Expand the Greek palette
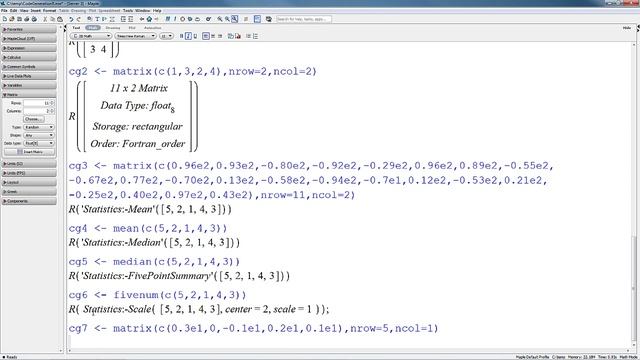The width and height of the screenshot is (640, 360). coord(29,192)
